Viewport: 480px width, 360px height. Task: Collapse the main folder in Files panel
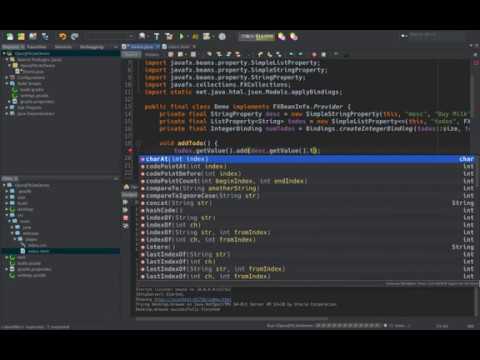(10, 221)
